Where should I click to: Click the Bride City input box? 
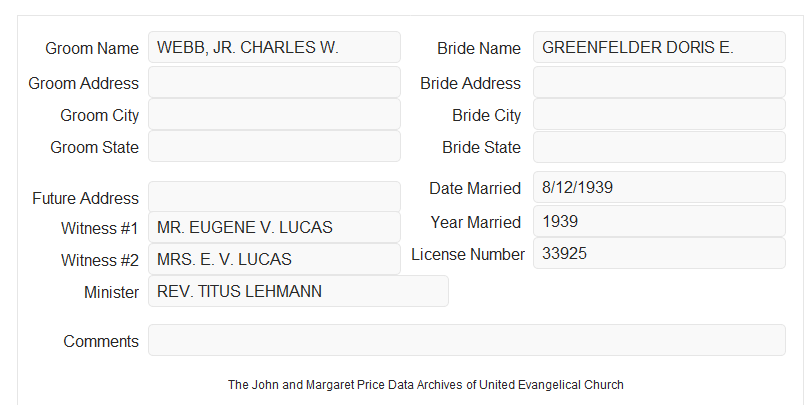(x=659, y=114)
